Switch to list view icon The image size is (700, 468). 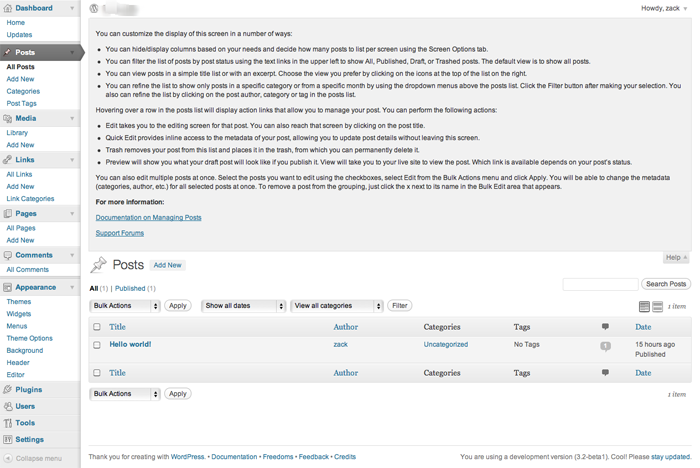644,307
